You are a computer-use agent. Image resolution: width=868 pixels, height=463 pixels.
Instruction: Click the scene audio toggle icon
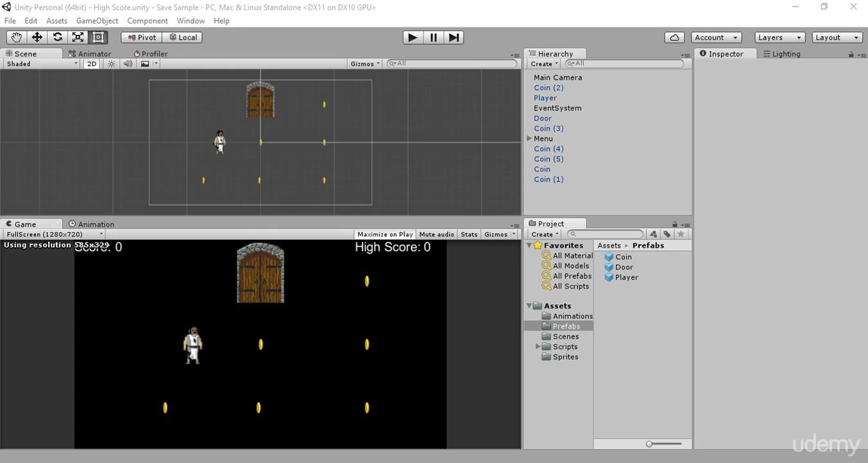point(127,63)
